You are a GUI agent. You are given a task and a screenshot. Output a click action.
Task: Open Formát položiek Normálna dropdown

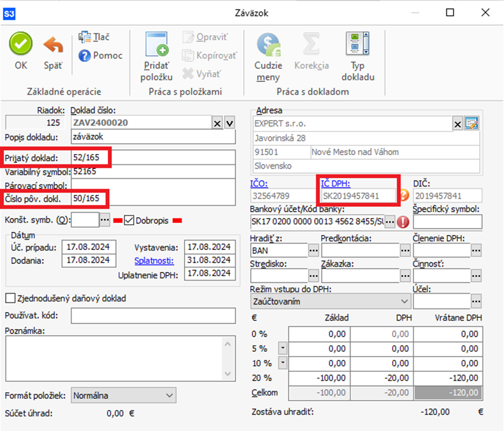[170, 395]
